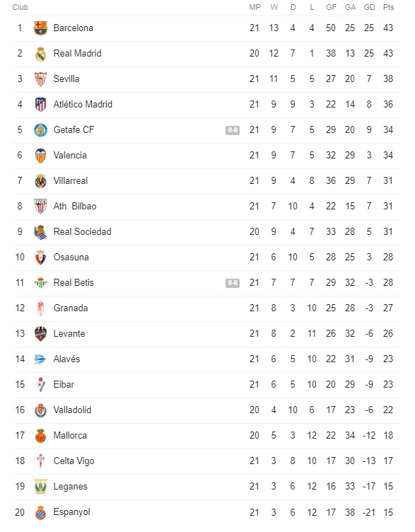Click the Espanyol club badge

(40, 512)
